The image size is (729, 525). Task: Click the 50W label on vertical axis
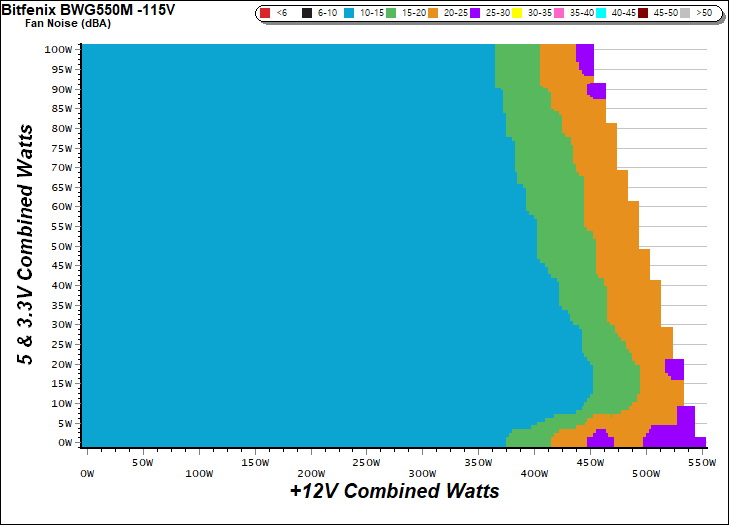(61, 246)
